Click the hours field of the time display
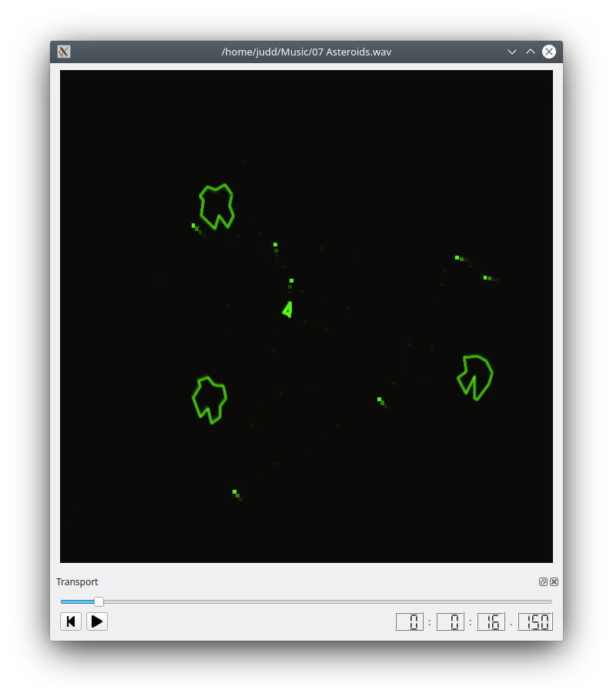This screenshot has width=613, height=700. (410, 621)
